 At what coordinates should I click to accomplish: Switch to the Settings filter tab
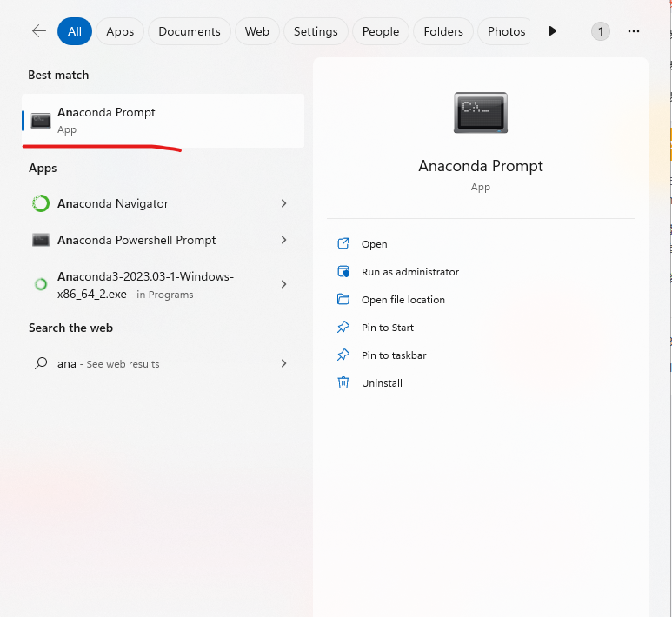[x=316, y=31]
